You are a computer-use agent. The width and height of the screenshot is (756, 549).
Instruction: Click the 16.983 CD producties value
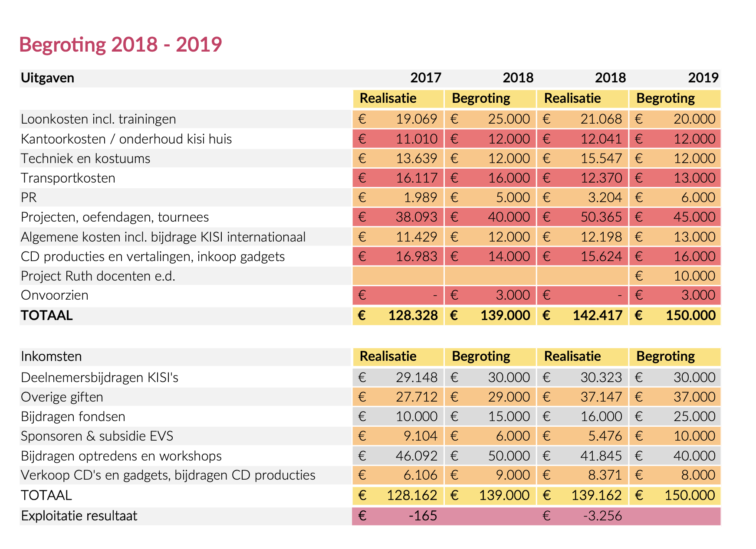coord(417,257)
